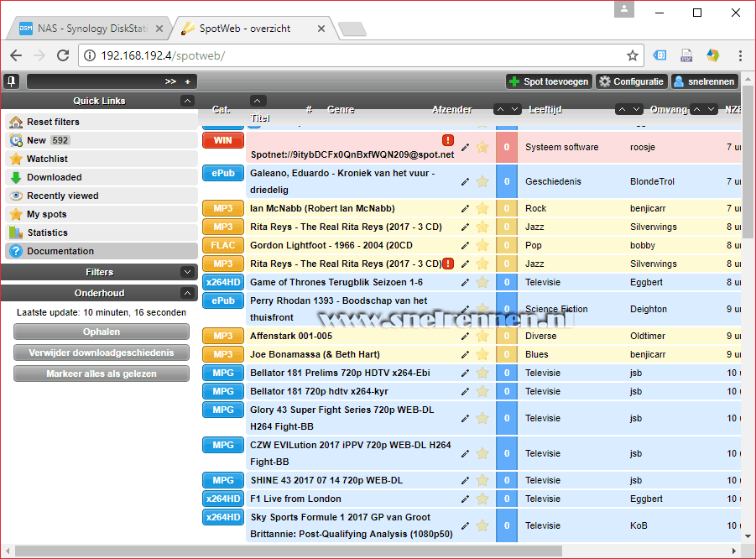756x559 pixels.
Task: Open the Configuratie settings button
Action: tap(632, 81)
